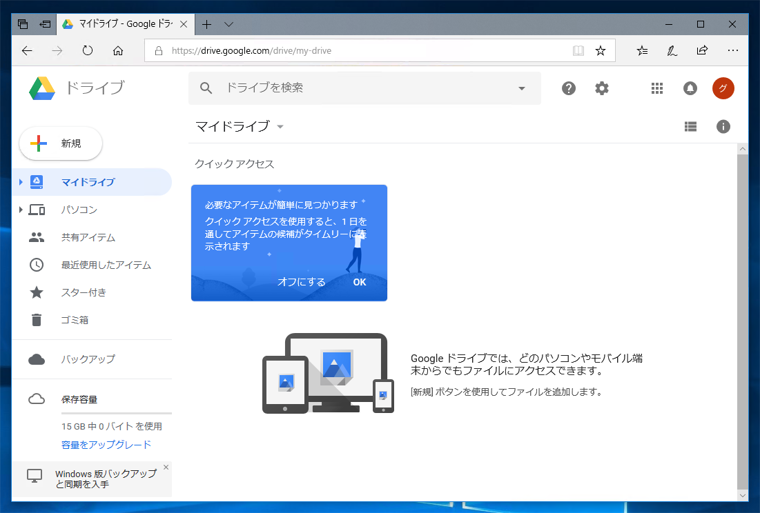Click the vertical scrollbar thumb
Viewport: 760px width, 513px height.
pyautogui.click(x=742, y=322)
